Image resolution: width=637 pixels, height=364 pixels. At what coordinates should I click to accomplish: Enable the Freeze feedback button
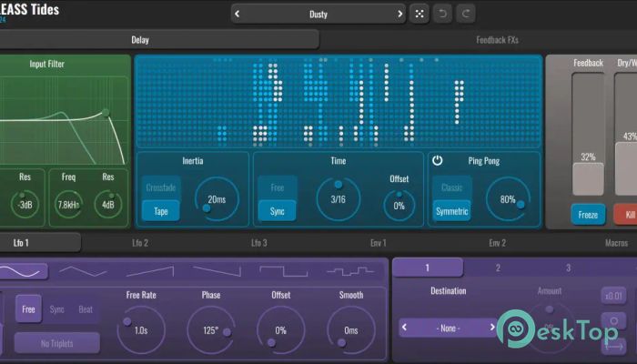(x=588, y=216)
